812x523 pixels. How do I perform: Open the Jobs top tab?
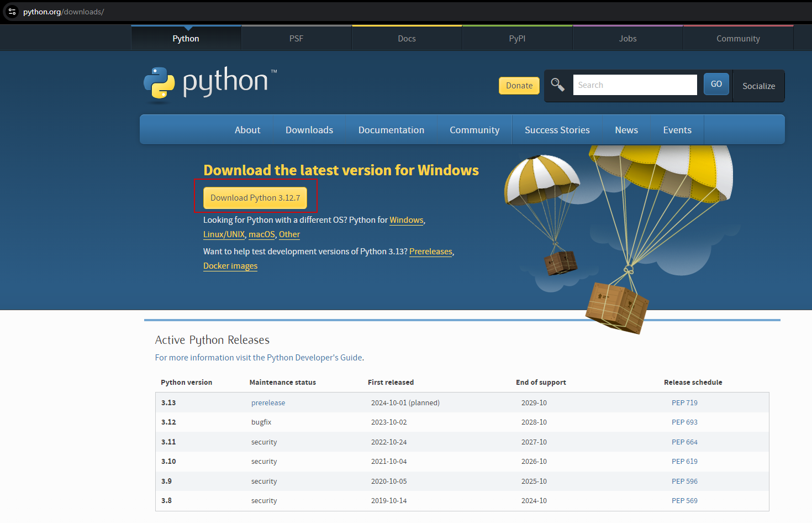(x=628, y=38)
